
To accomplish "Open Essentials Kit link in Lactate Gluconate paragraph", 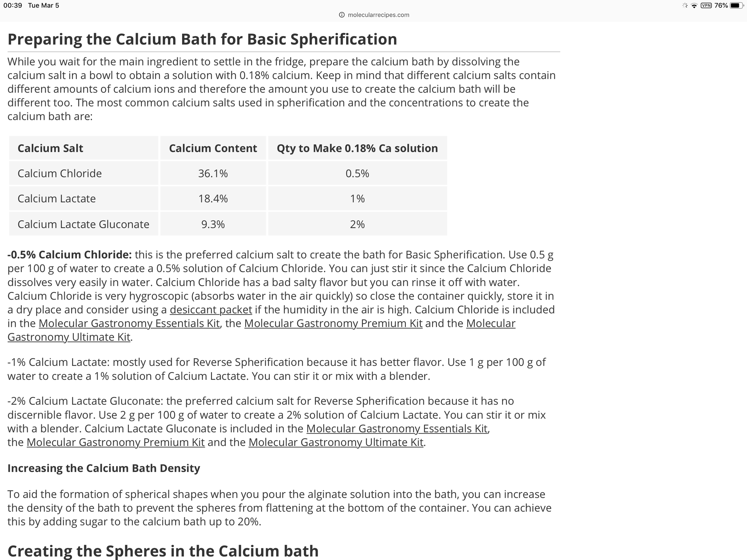I will [x=397, y=429].
